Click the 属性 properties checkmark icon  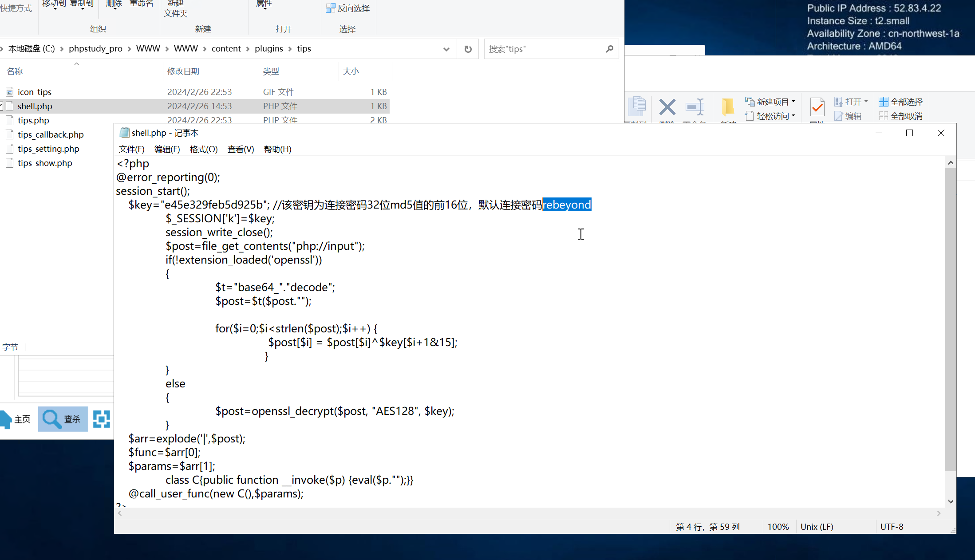pyautogui.click(x=817, y=107)
